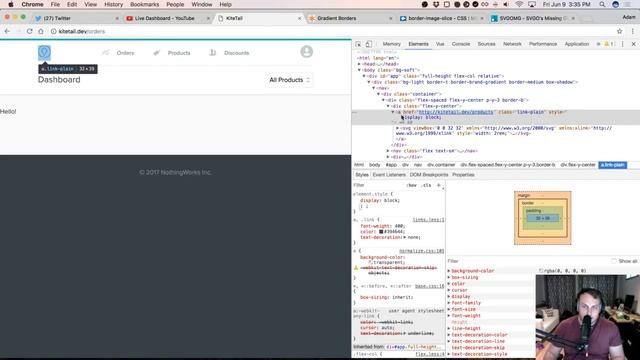Enable the Show all computed styles checkbox
Viewport: 640px width, 360px height.
(614, 261)
